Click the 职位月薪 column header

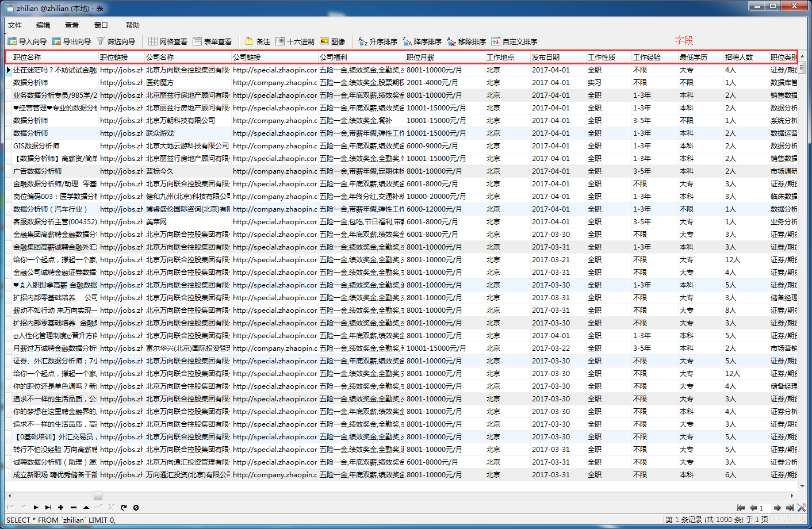(445, 57)
